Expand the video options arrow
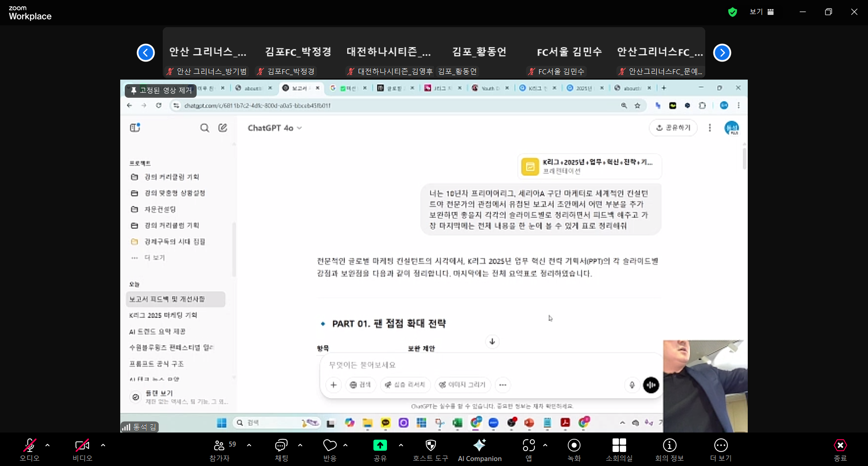The image size is (868, 466). [103, 446]
